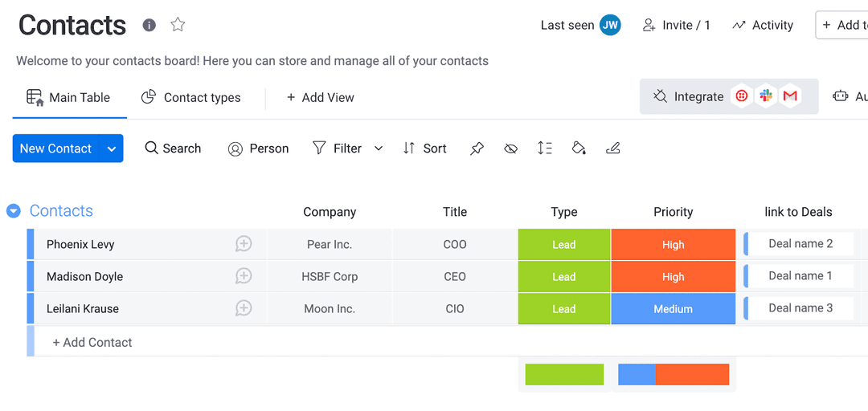
Task: Open the Filter options chevron
Action: [379, 149]
